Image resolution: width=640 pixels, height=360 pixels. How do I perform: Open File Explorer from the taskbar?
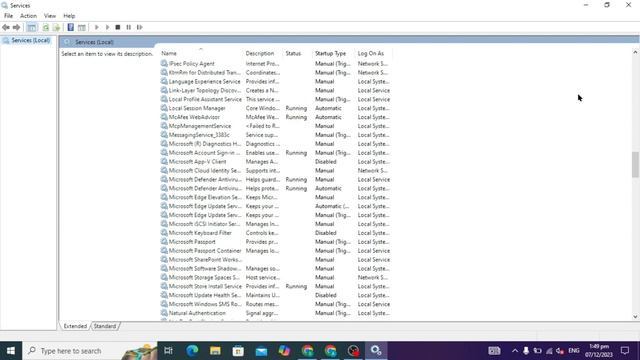click(x=215, y=351)
